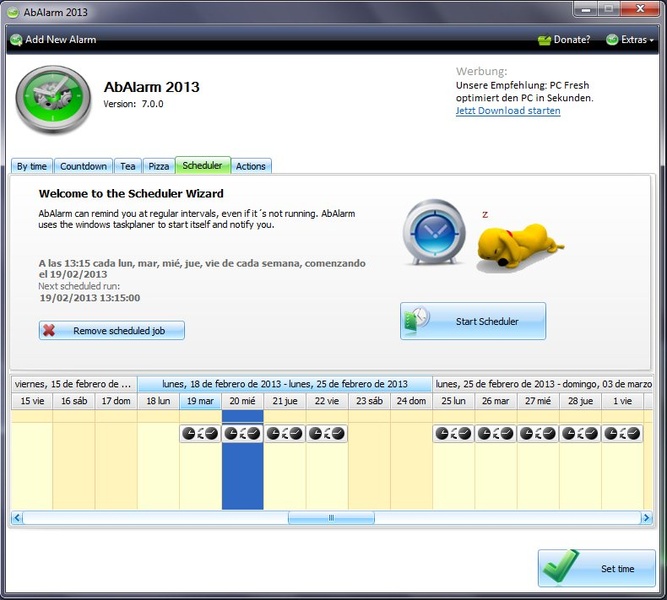Select the alarm event icon on 28 jue
Screen dimensions: 667x600
coord(580,434)
